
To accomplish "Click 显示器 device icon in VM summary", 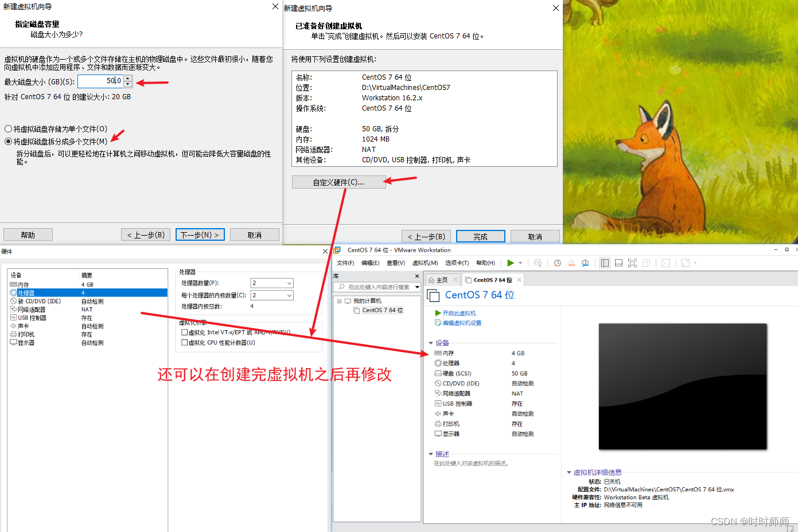I will point(438,434).
